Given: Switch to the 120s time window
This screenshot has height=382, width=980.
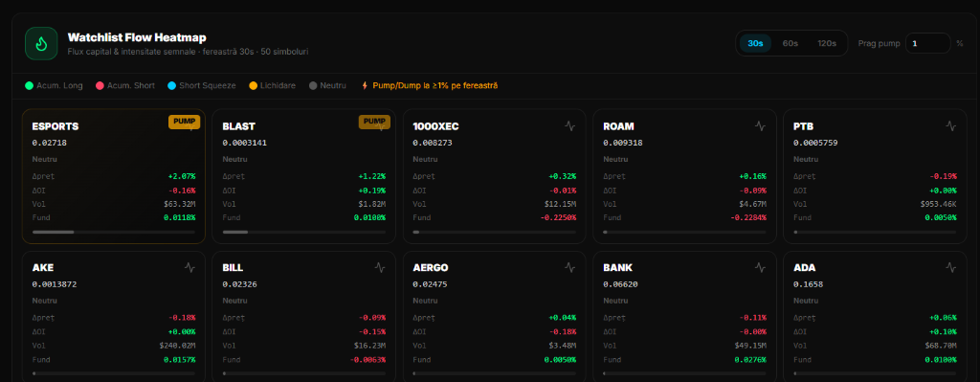Looking at the screenshot, I should 827,43.
